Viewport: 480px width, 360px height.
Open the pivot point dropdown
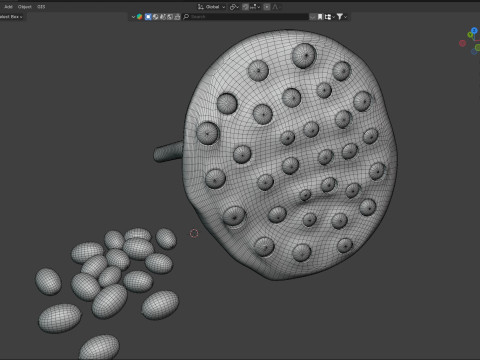(234, 7)
